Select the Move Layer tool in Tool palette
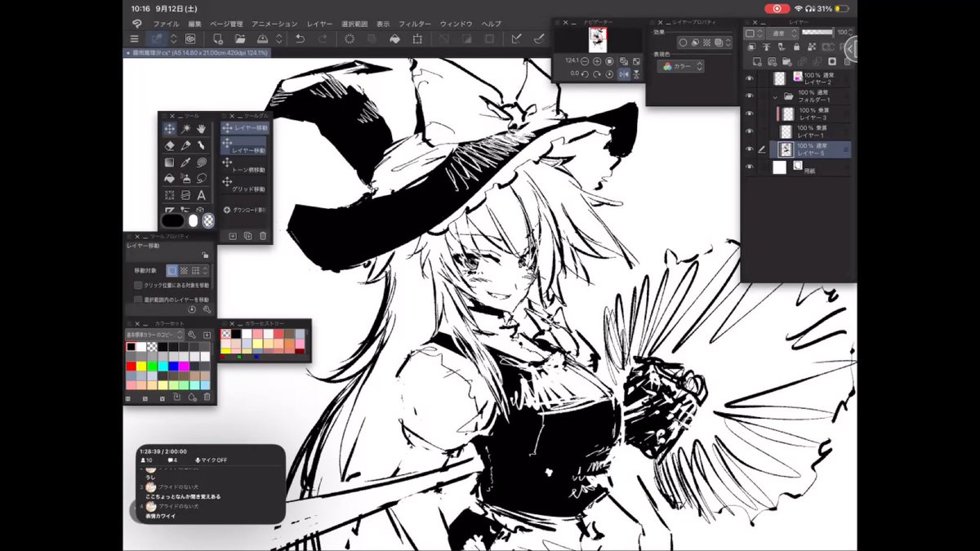Image resolution: width=980 pixels, height=551 pixels. tap(169, 129)
